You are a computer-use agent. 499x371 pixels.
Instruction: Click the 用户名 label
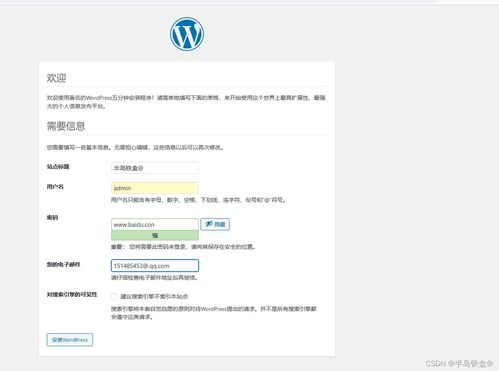pos(55,187)
